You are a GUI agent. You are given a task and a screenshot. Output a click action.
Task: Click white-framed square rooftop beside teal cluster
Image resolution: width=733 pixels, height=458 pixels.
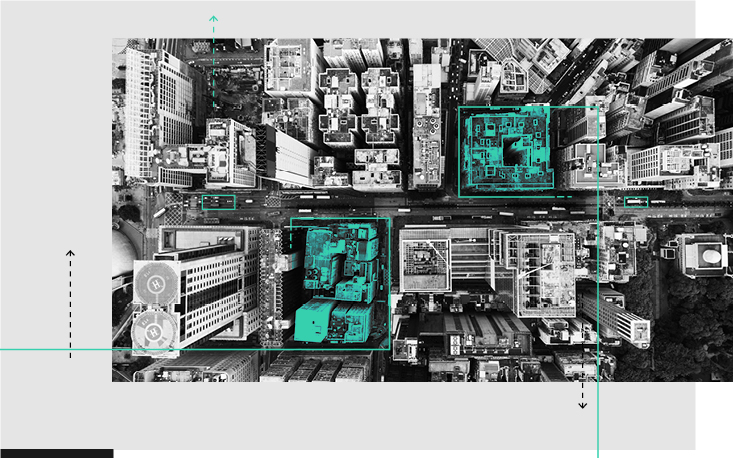pyautogui.click(x=424, y=264)
